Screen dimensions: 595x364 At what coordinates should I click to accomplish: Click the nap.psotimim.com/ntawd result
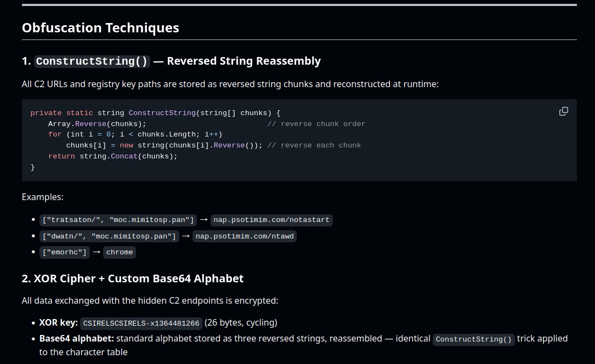coord(245,236)
